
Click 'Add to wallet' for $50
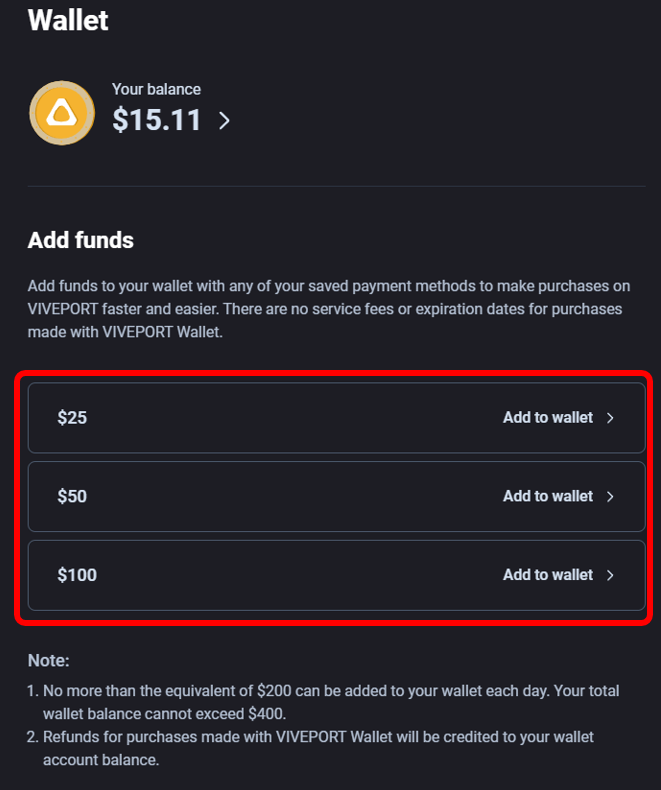click(547, 496)
